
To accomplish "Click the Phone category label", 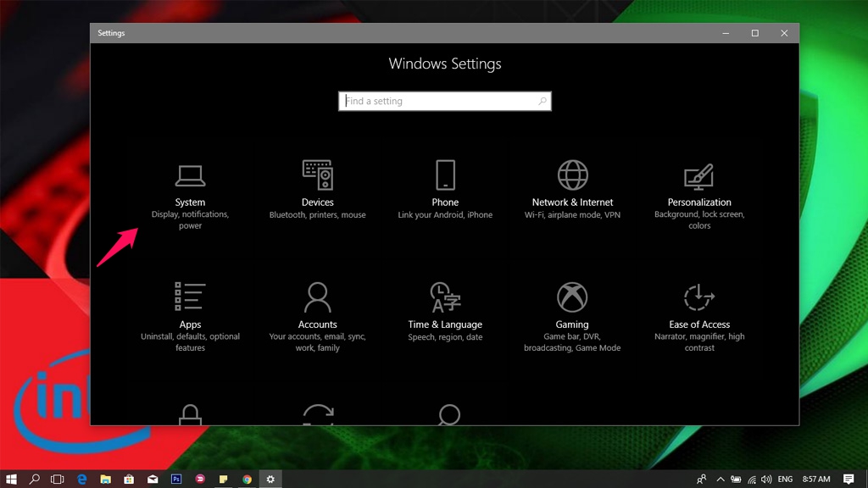I will pyautogui.click(x=445, y=202).
